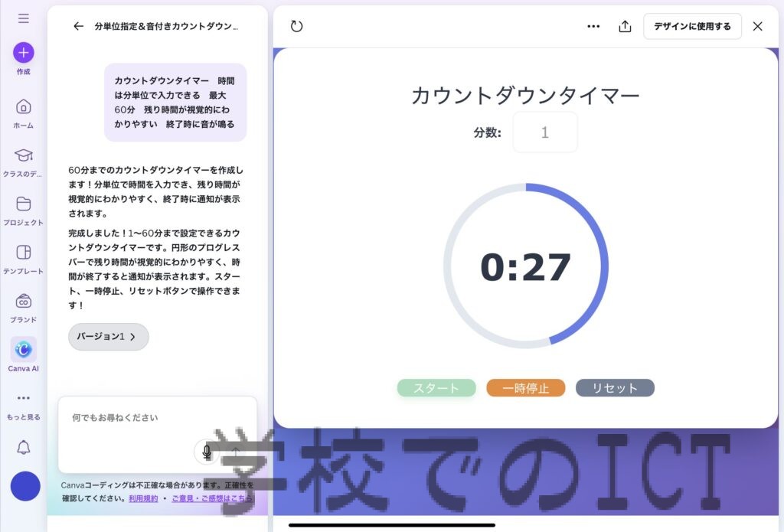Click the microphone voice input icon
Screen dimensions: 784x532
206,452
